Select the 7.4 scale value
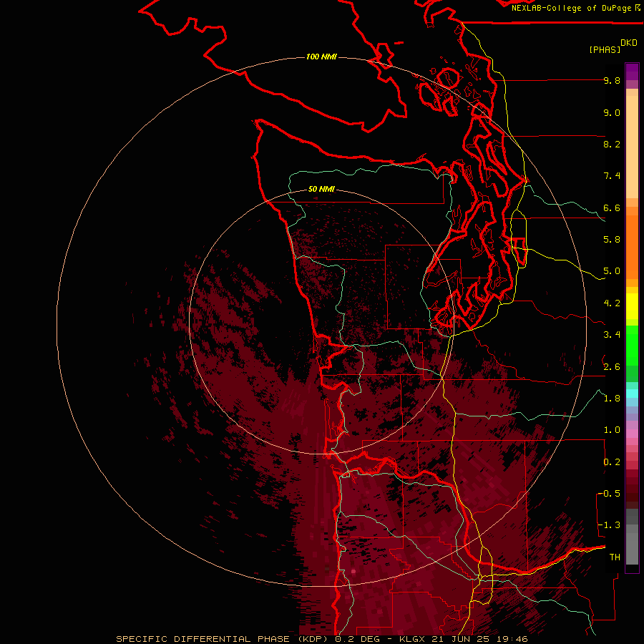This screenshot has height=644, width=644. click(612, 176)
